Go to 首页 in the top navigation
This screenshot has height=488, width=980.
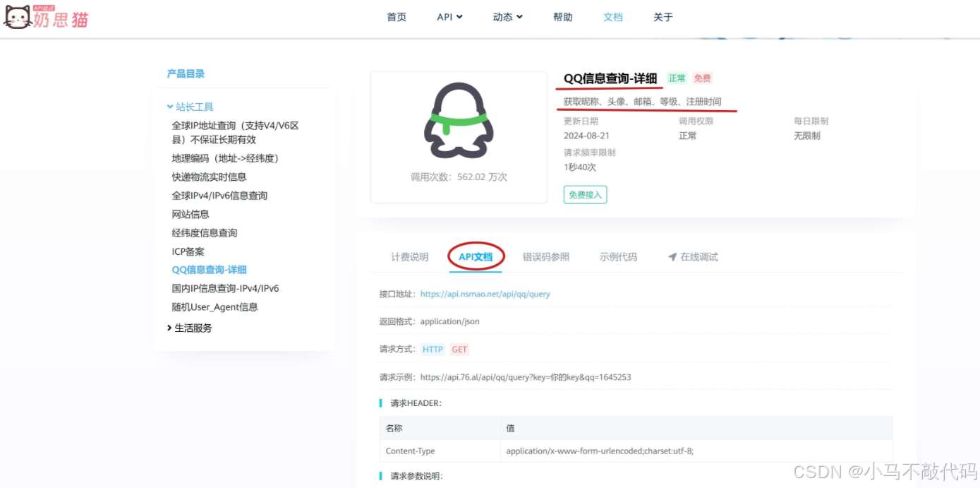pos(397,17)
